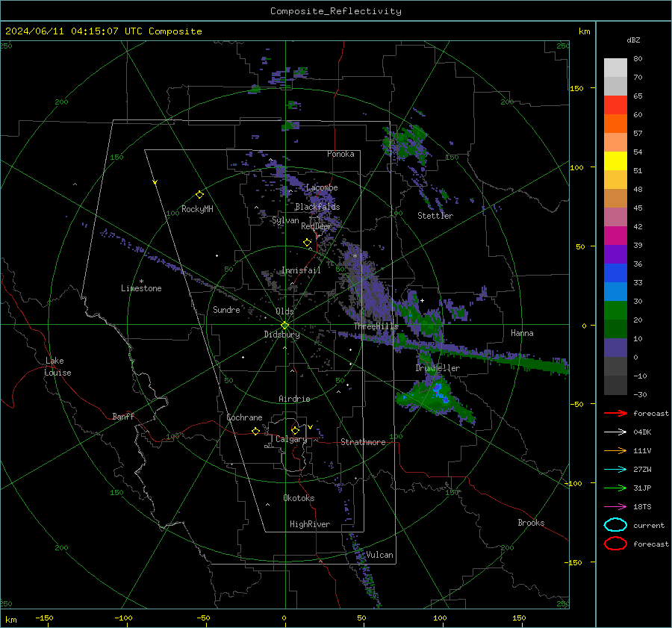Click the Airdrie city label
This screenshot has height=628, width=672.
click(x=294, y=399)
